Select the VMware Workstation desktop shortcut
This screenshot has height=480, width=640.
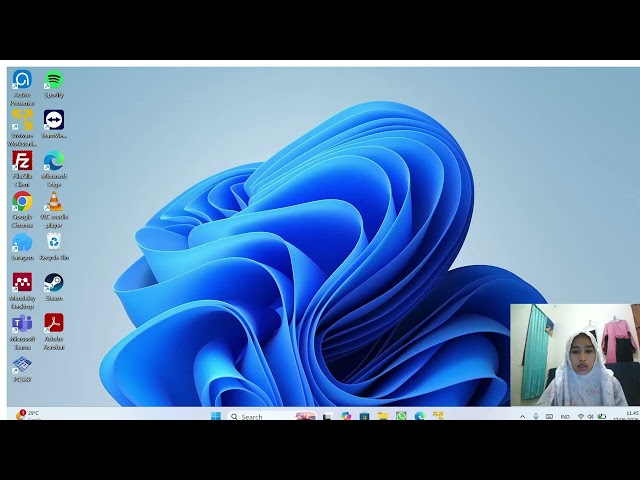coord(22,128)
